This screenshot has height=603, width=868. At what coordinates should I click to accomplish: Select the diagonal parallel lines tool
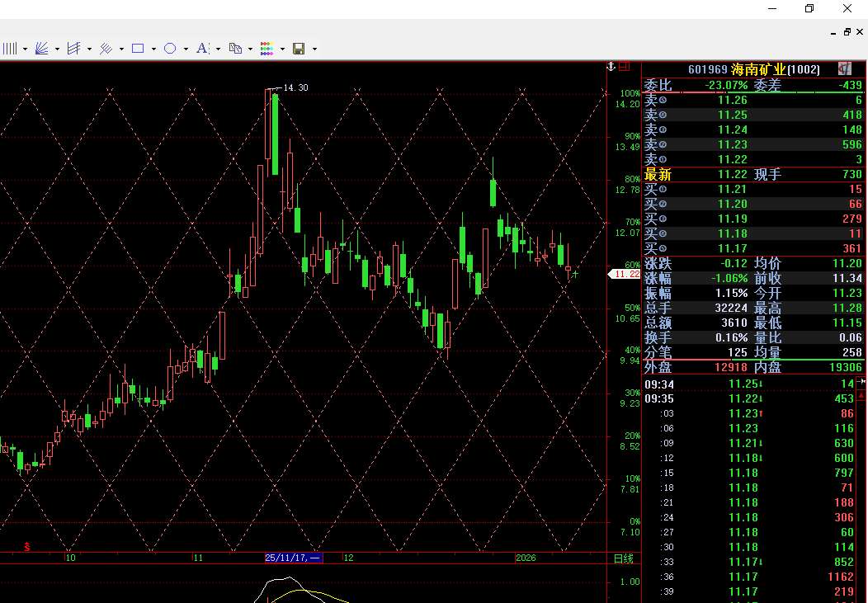point(106,49)
